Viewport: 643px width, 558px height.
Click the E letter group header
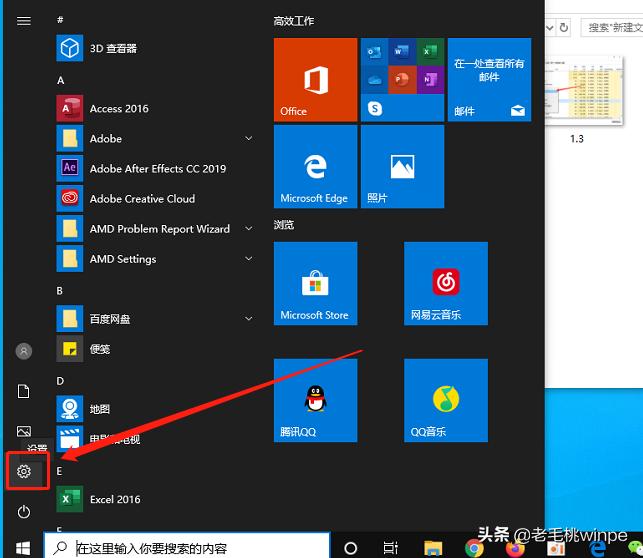[59, 471]
